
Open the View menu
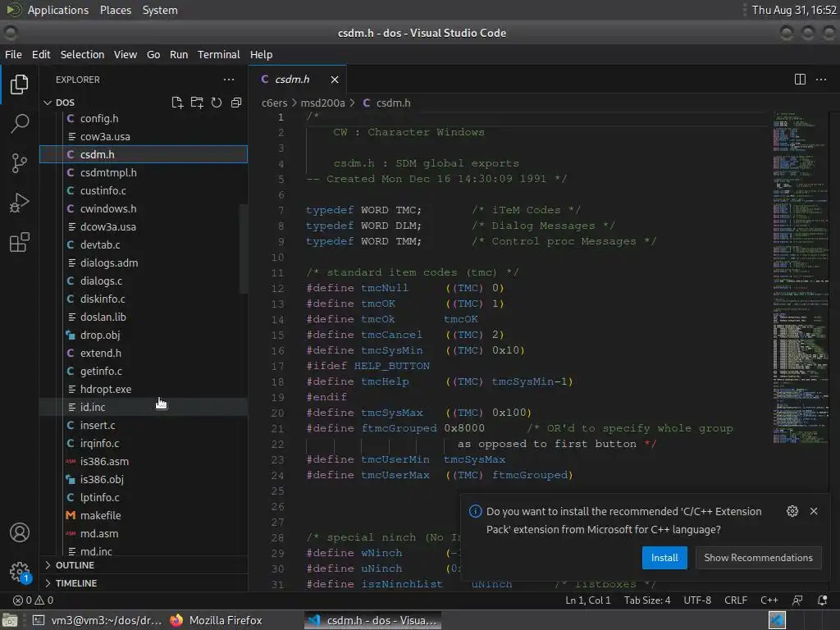coord(125,55)
